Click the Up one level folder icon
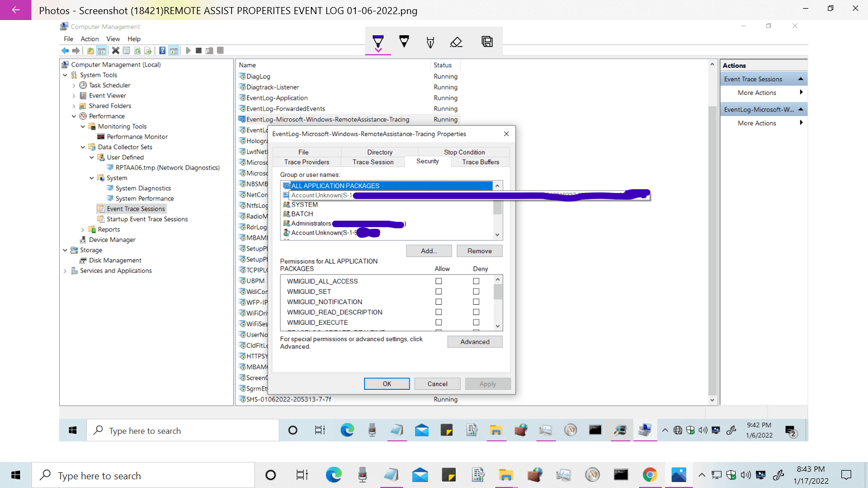This screenshot has width=868, height=488. click(x=91, y=50)
